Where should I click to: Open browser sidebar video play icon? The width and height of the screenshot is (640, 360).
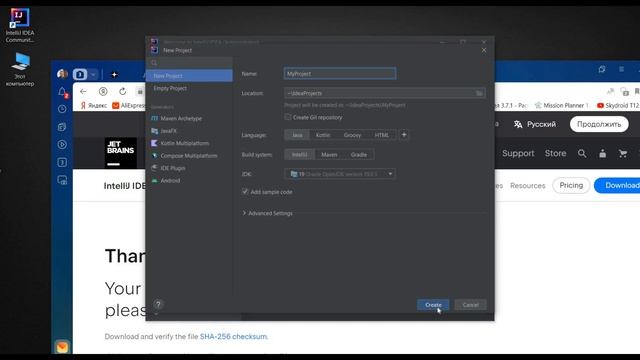(x=62, y=144)
